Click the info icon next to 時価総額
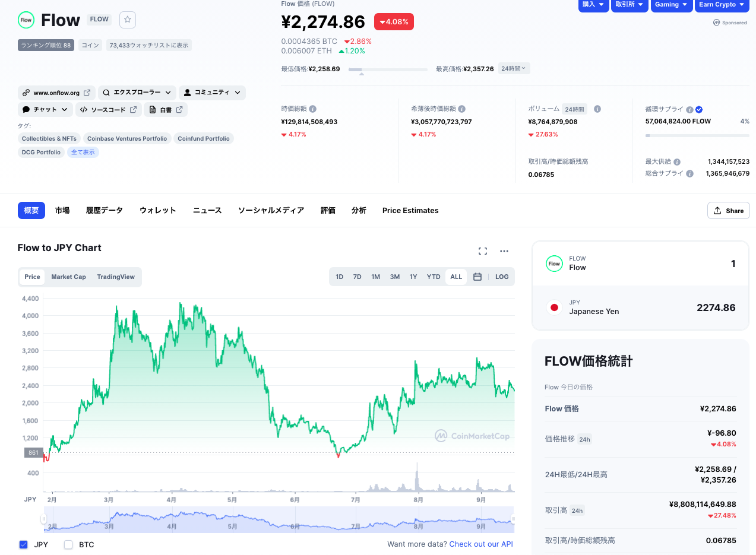 coord(313,109)
